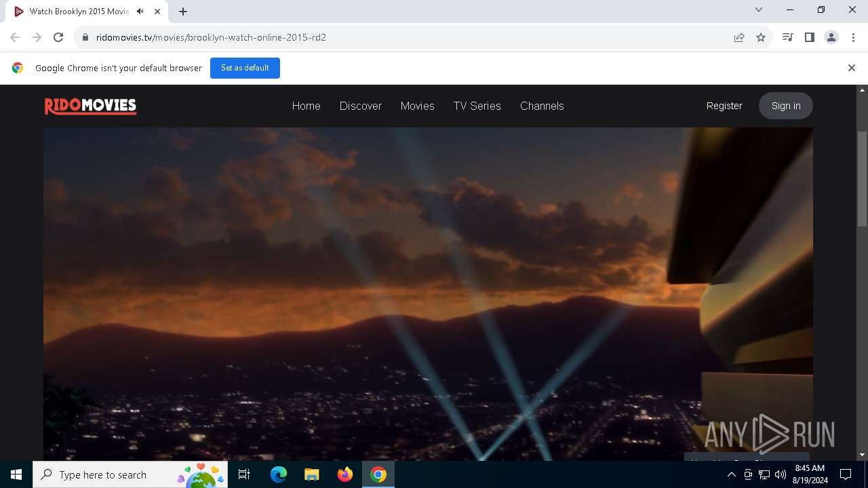Open Windows notification center
This screenshot has width=868, height=488.
(x=846, y=474)
